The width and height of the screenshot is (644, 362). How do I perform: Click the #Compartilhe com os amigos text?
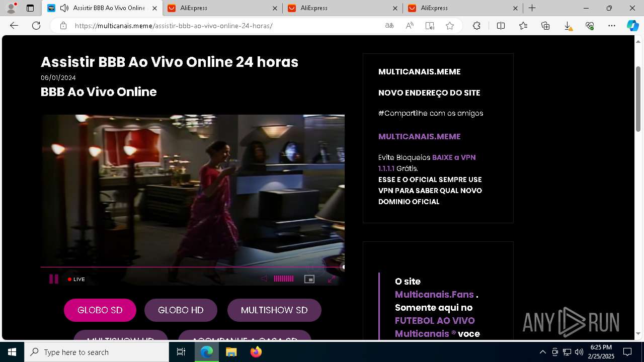click(x=431, y=113)
